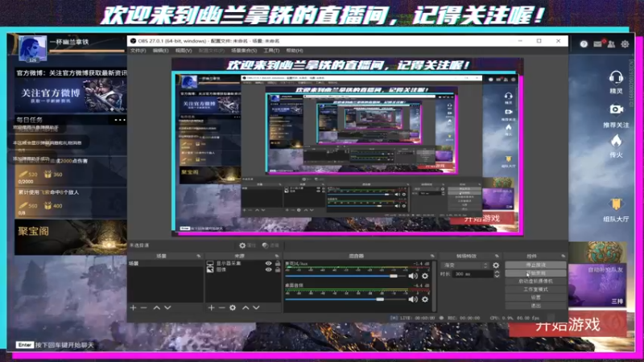The image size is (644, 362).
Task: Click the transition duration stepper arrows
Action: pos(497,274)
